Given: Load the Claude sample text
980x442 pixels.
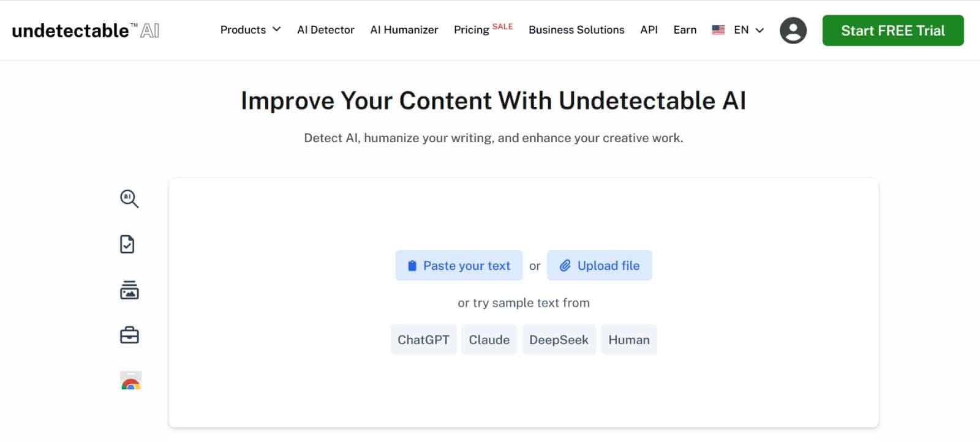Looking at the screenshot, I should [x=489, y=340].
